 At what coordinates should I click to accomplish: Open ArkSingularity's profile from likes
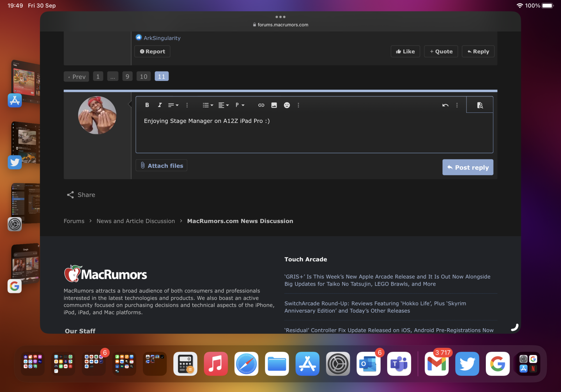point(162,38)
